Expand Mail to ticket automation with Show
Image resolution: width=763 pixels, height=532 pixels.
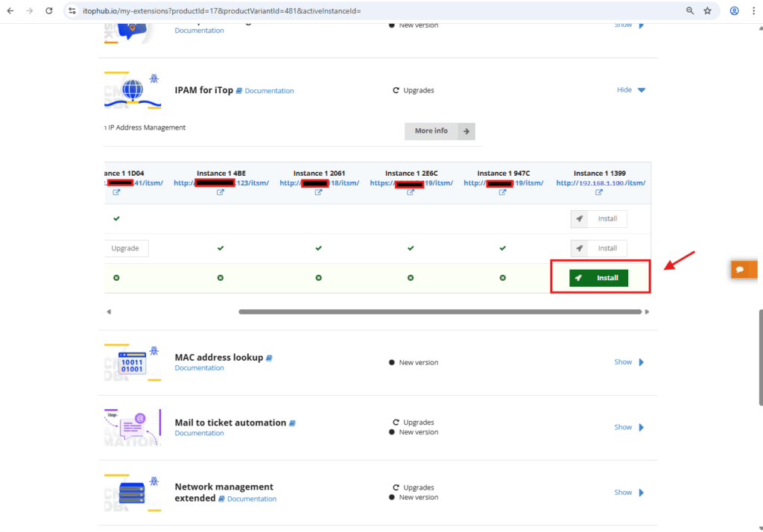click(629, 428)
